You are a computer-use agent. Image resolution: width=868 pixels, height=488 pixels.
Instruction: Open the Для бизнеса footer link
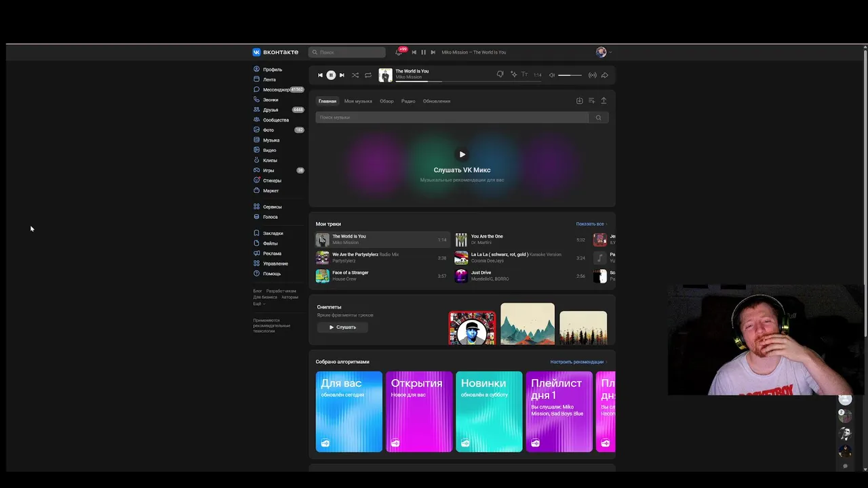pos(265,297)
